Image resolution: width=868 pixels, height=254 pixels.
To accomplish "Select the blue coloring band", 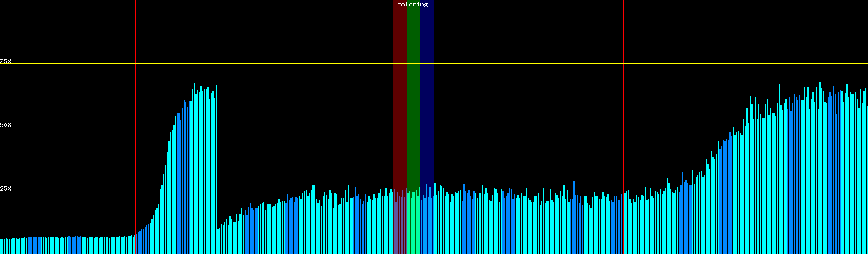I will [x=427, y=85].
